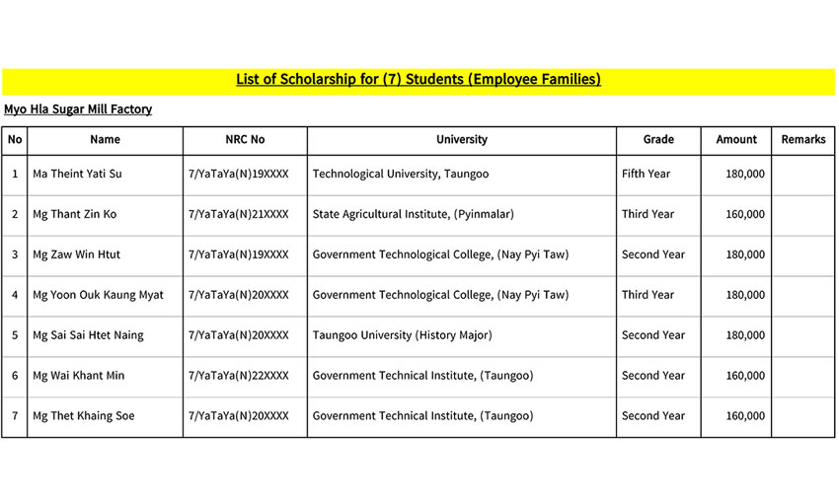
Task: Click the 7/YaTaYa(N)21XXXX NRC cell
Action: point(239,215)
